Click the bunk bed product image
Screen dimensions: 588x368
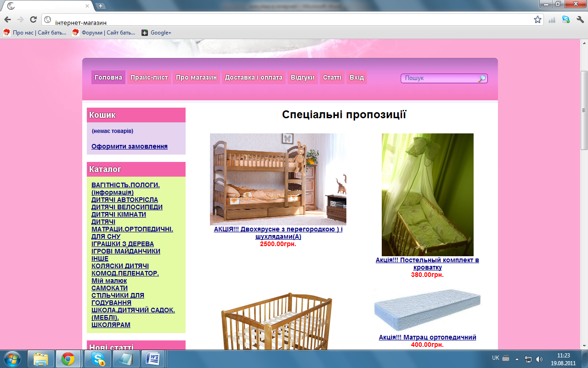pos(278,179)
